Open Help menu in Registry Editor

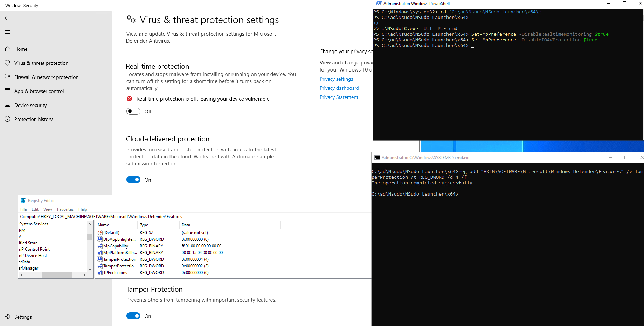point(83,209)
